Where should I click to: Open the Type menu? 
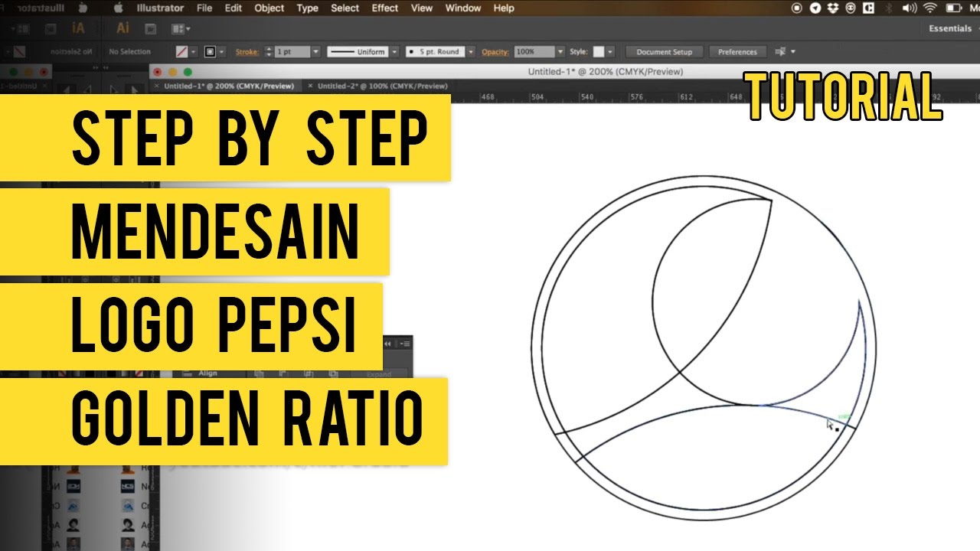coord(308,8)
